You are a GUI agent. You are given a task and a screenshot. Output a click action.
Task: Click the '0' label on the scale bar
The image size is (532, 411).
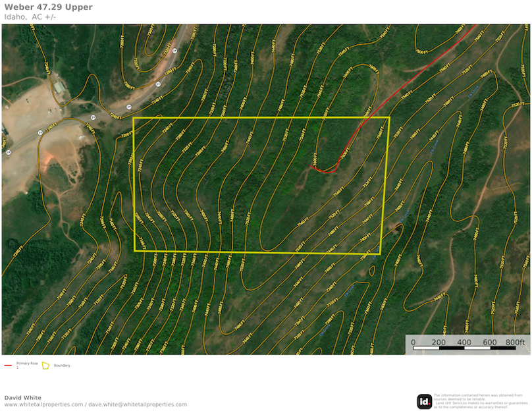(x=413, y=342)
